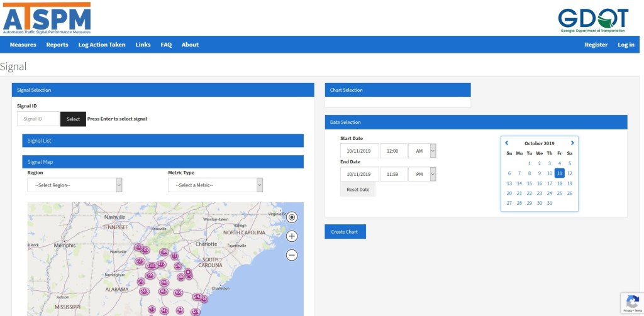Click the reCAPTCHA badge
This screenshot has width=644, height=316.
(631, 303)
